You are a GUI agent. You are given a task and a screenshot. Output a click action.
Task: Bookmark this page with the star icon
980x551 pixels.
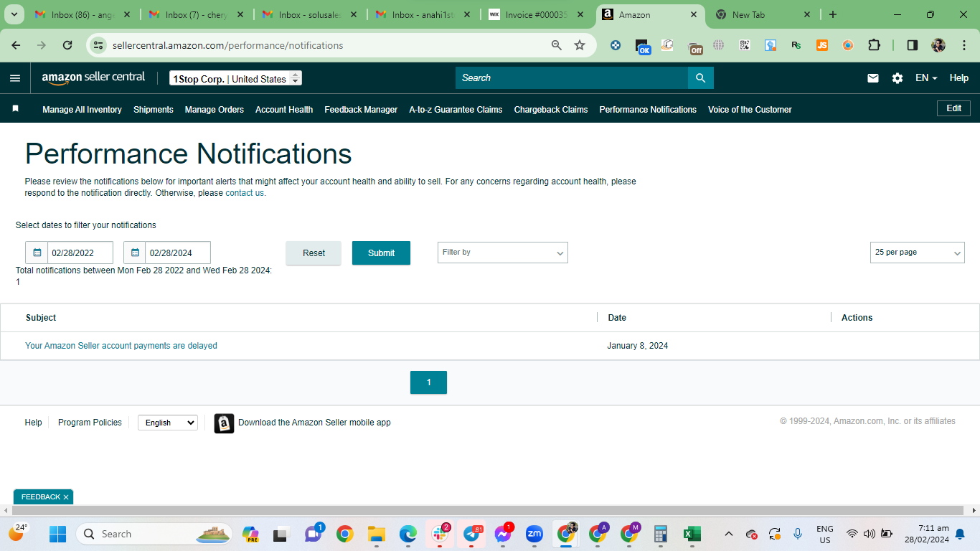pos(580,45)
